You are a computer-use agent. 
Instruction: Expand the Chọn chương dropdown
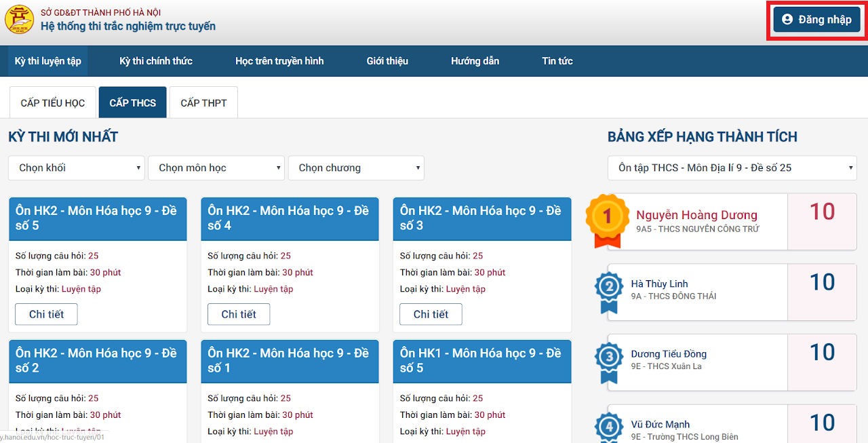pos(356,168)
